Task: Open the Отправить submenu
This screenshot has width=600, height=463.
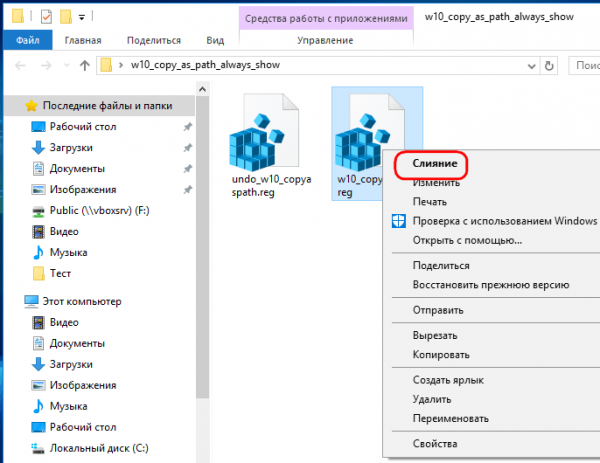Action: (438, 310)
